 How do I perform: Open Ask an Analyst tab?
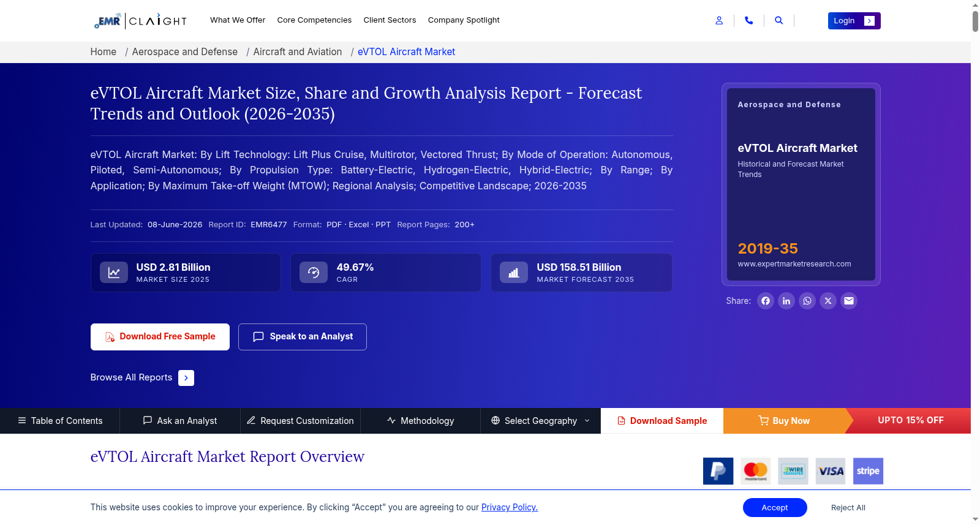coord(180,421)
